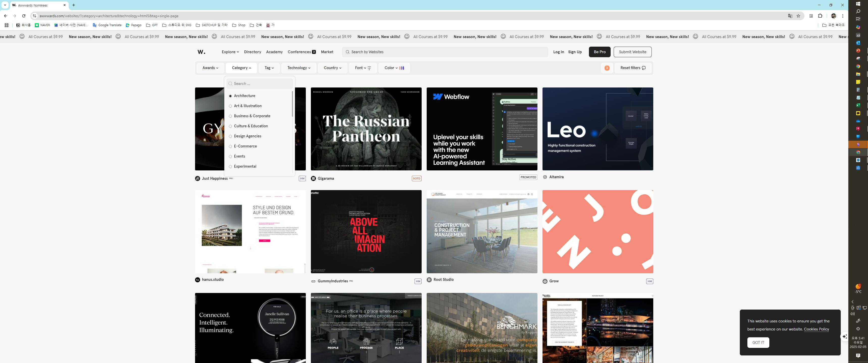The image size is (868, 363).
Task: Go to the Directory menu item
Action: 252,52
